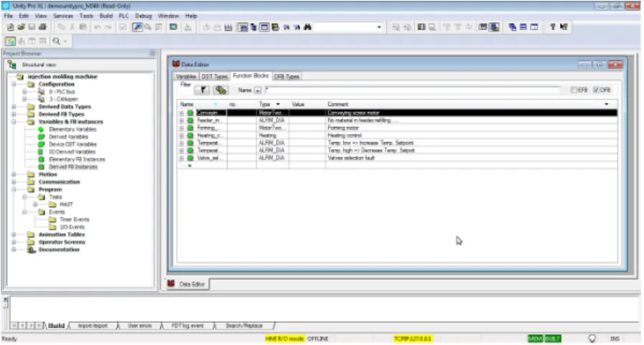
Task: Open the File menu
Action: [x=8, y=16]
